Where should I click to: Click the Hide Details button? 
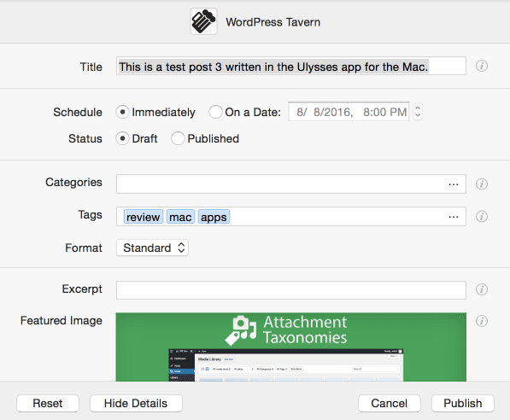click(x=136, y=404)
